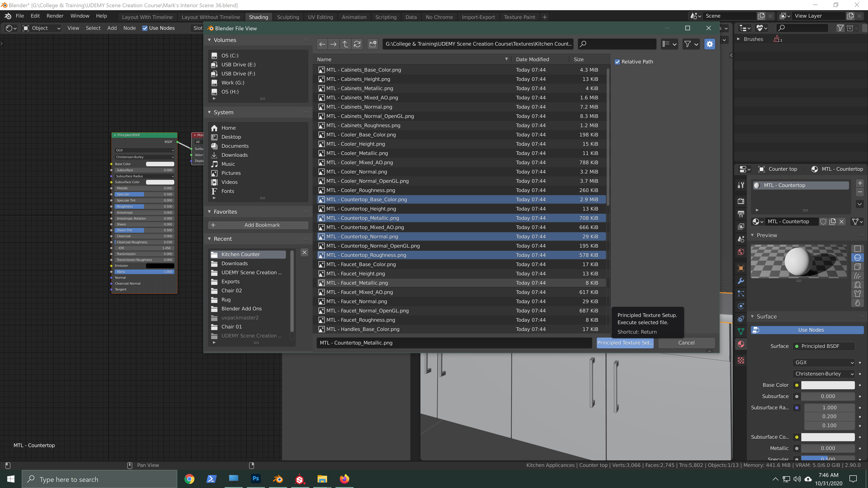Refresh the file list
This screenshot has width=868, height=488.
(x=357, y=44)
